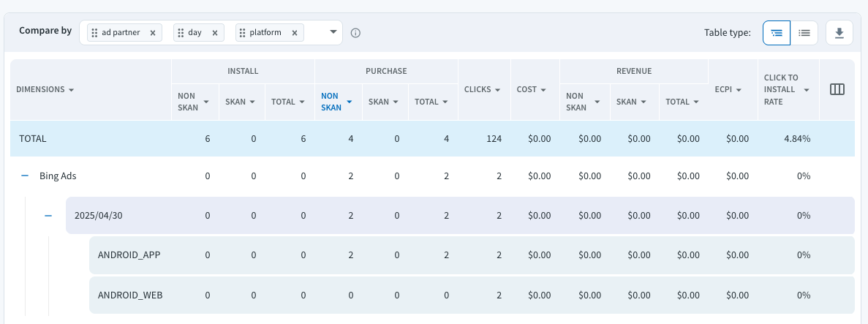The image size is (868, 324).
Task: Click the 4.84% click to install rate
Action: point(797,138)
